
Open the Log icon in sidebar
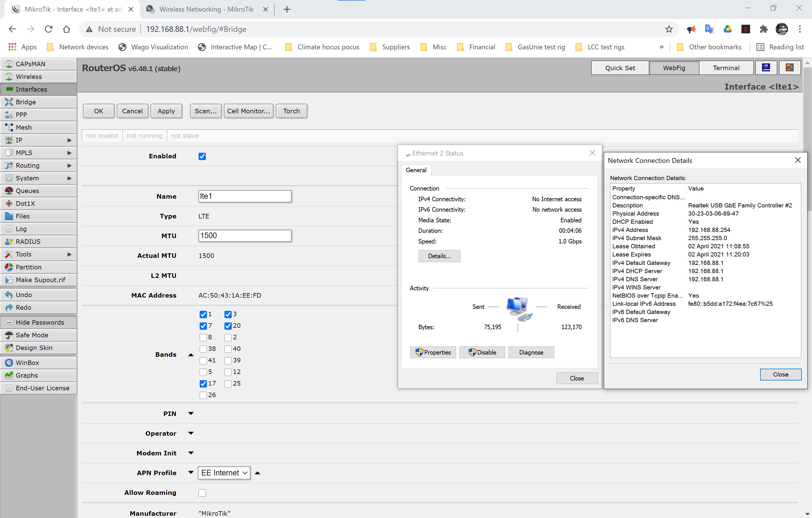click(x=9, y=229)
